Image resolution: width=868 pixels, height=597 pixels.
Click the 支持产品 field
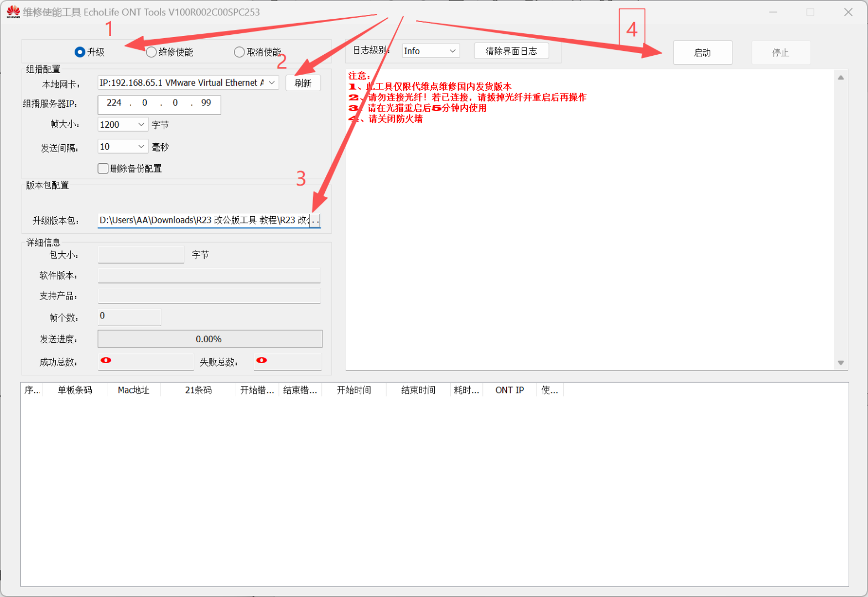tap(209, 296)
